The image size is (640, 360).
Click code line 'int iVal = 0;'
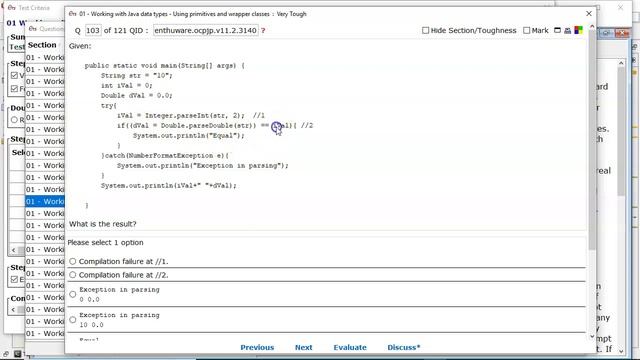pyautogui.click(x=127, y=86)
